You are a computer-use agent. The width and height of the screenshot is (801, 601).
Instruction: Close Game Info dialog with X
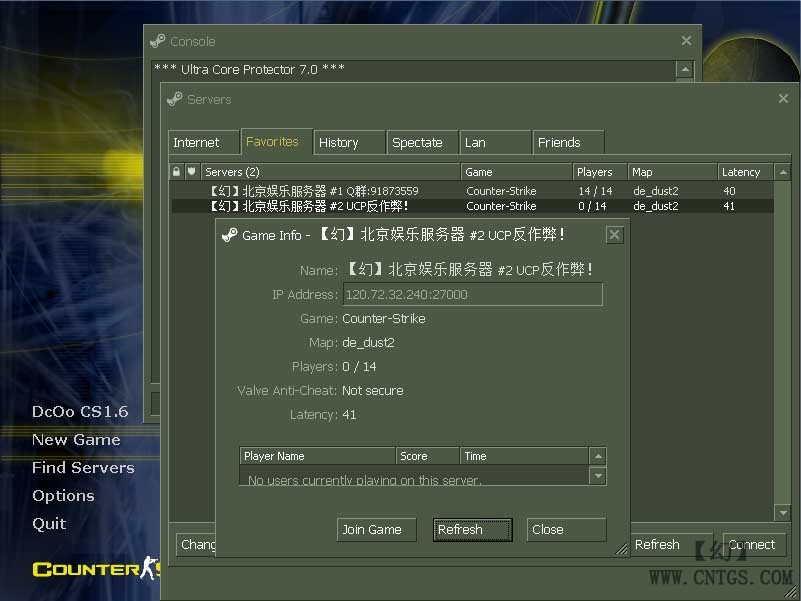point(614,235)
